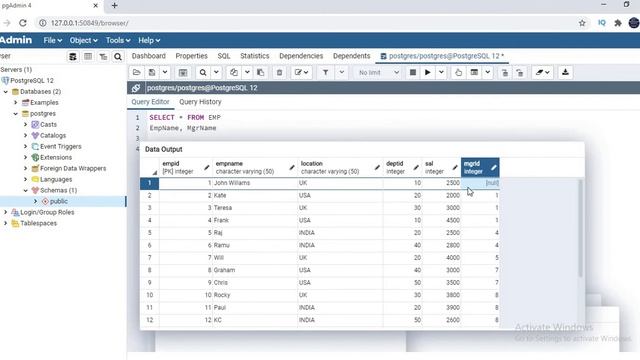The width and height of the screenshot is (640, 360).
Task: Click the Data Output vertical scrollbar
Action: 580,229
